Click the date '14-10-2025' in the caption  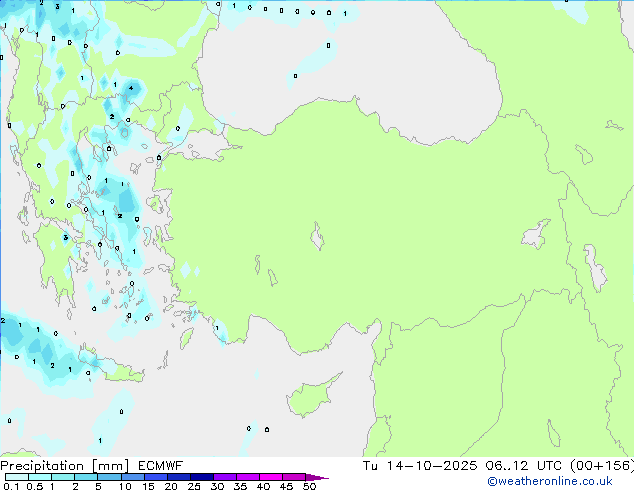431,466
